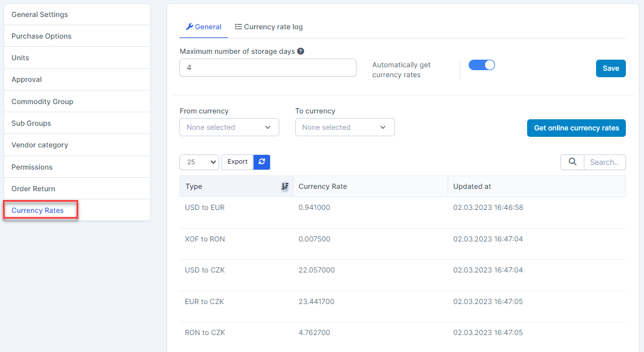
Task: Switch to Currency rate log tab
Action: (269, 27)
